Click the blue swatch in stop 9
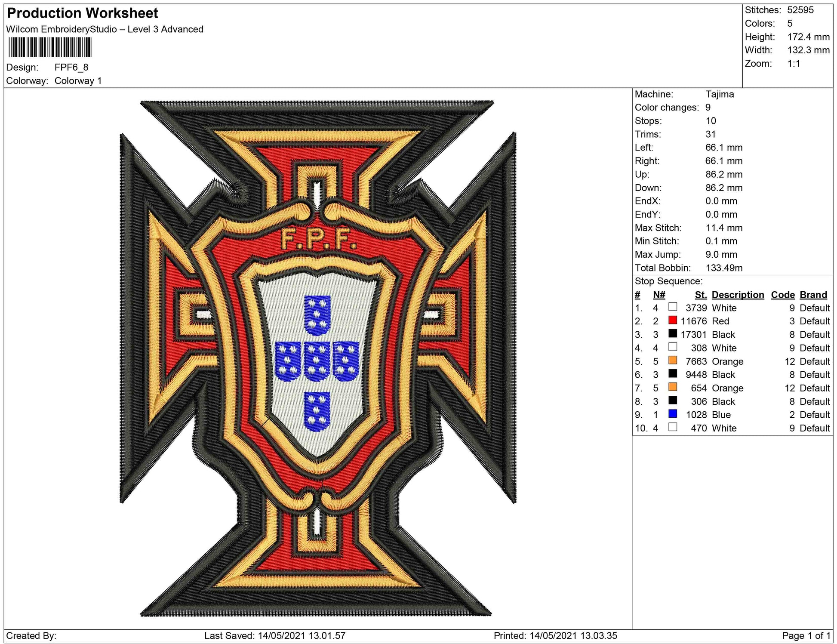This screenshot has height=644, width=837. click(673, 414)
